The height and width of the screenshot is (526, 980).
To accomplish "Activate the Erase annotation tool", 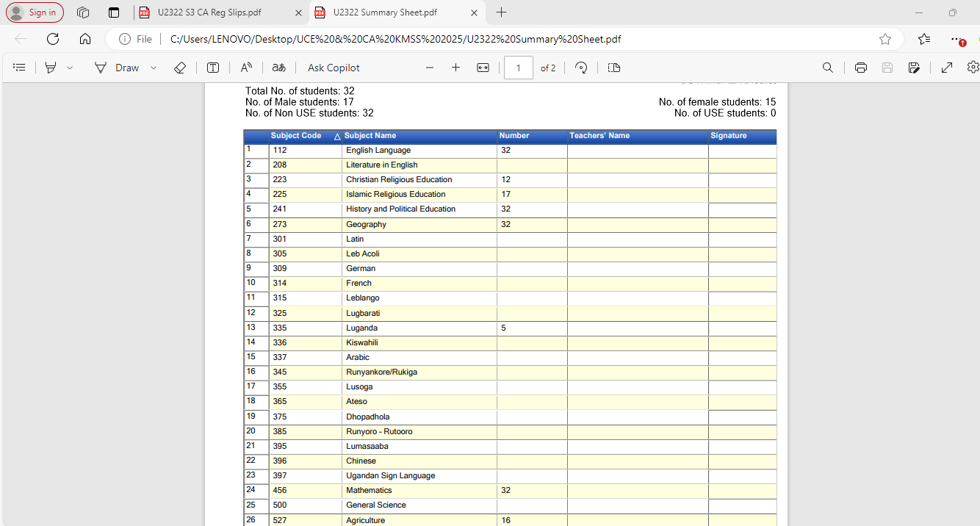I will pyautogui.click(x=179, y=68).
